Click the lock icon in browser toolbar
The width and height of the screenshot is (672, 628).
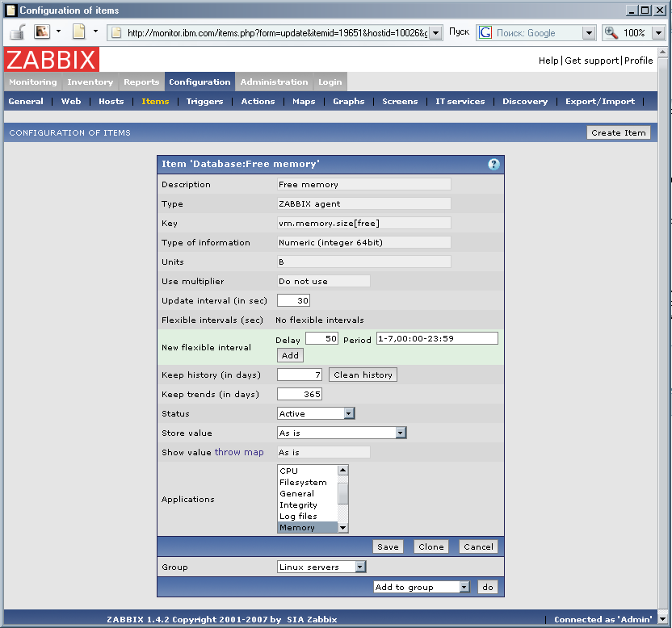(x=18, y=32)
